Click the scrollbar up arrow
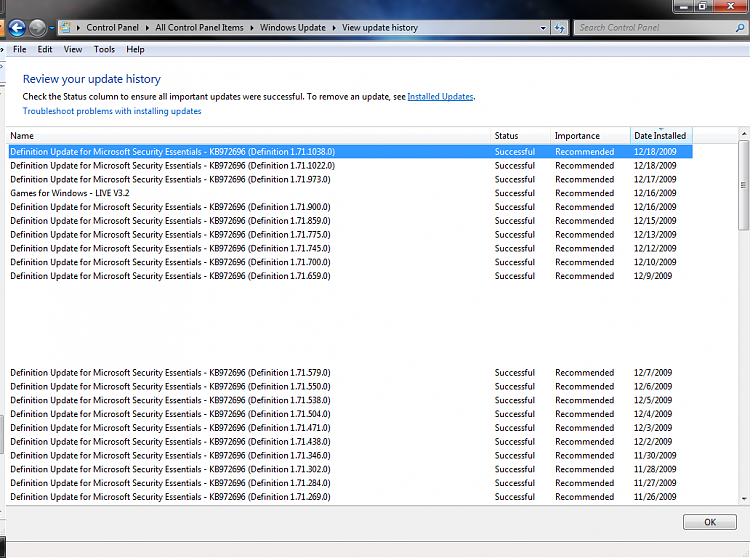 [744, 133]
